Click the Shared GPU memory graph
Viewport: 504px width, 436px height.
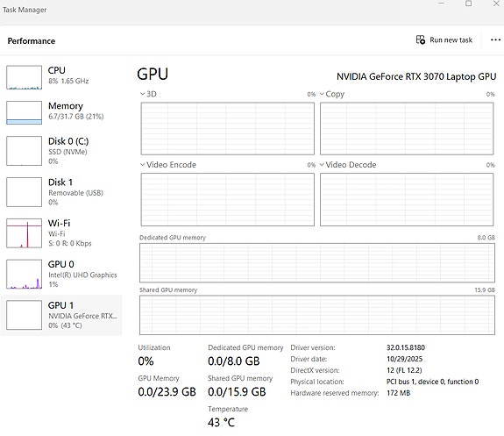click(317, 315)
